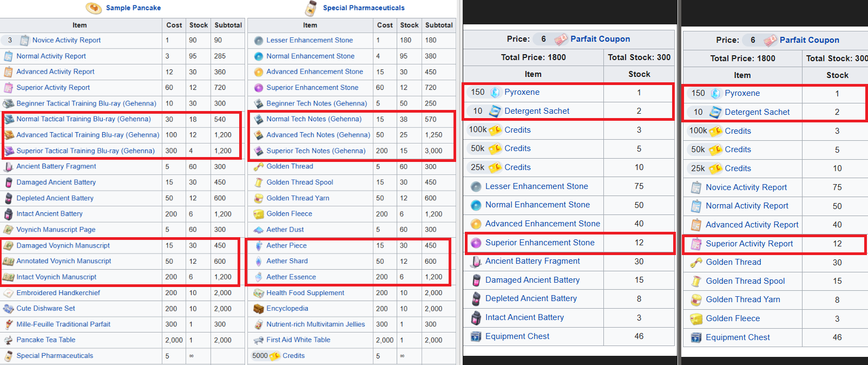
Task: Open Credits link in 25k row of left coupon table
Action: 517,167
